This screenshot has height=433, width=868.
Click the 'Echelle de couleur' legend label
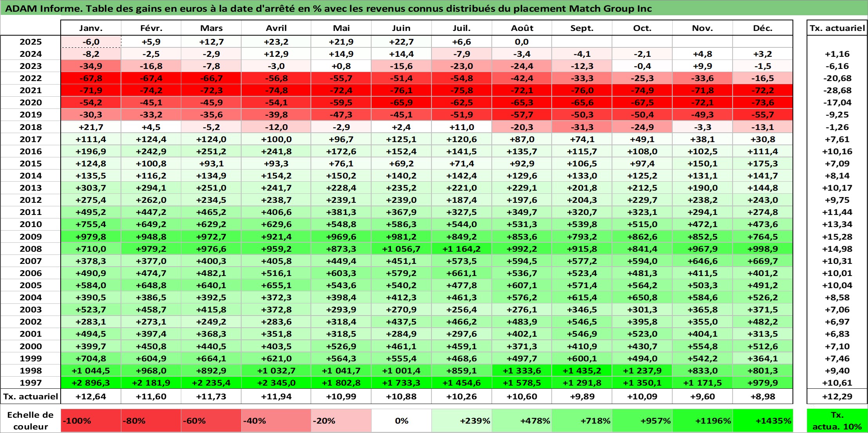point(31,421)
